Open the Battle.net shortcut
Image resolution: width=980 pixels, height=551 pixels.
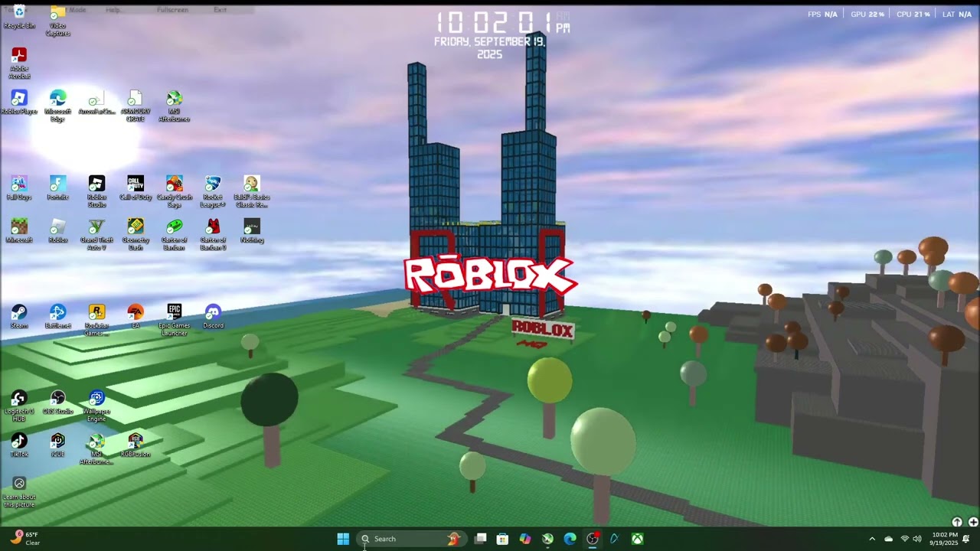tap(57, 317)
